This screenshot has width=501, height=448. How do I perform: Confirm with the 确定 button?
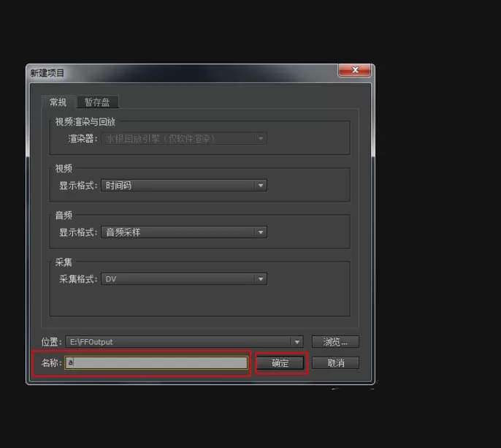(280, 363)
